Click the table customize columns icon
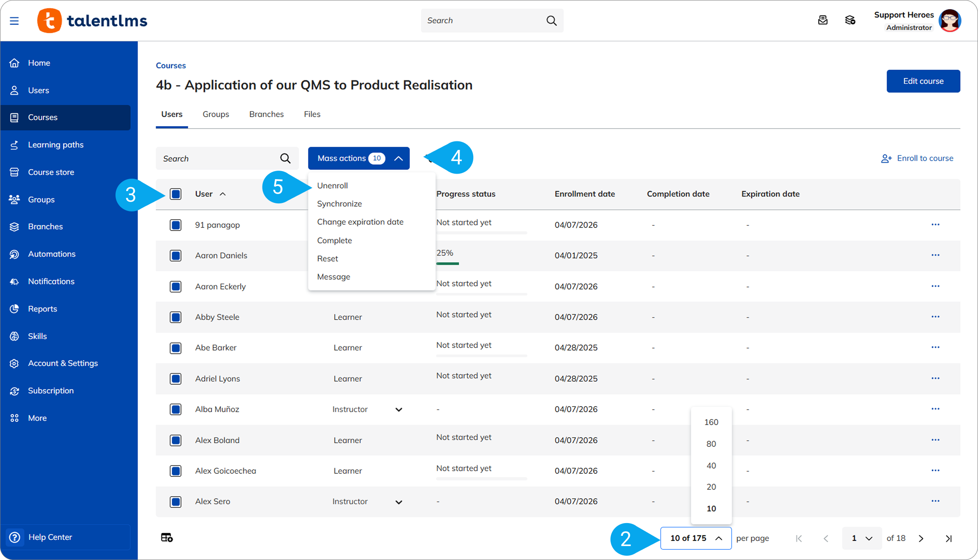Image resolution: width=978 pixels, height=560 pixels. pos(167,537)
